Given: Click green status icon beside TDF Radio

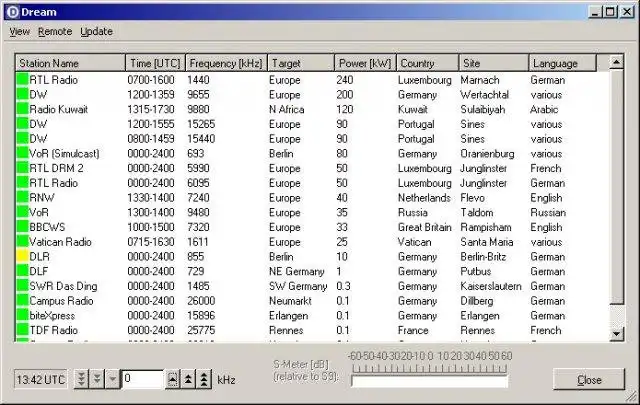Looking at the screenshot, I should click(x=22, y=330).
